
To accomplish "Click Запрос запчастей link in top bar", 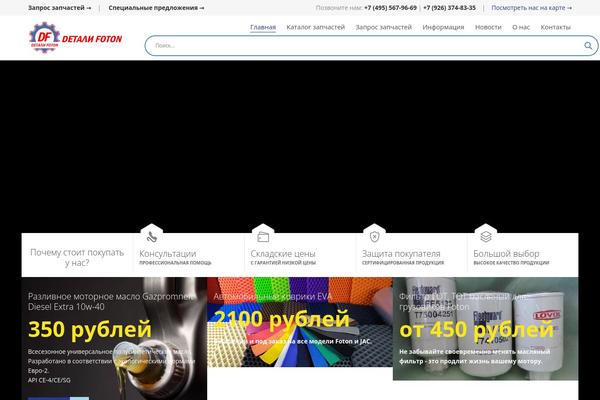I will (x=60, y=8).
